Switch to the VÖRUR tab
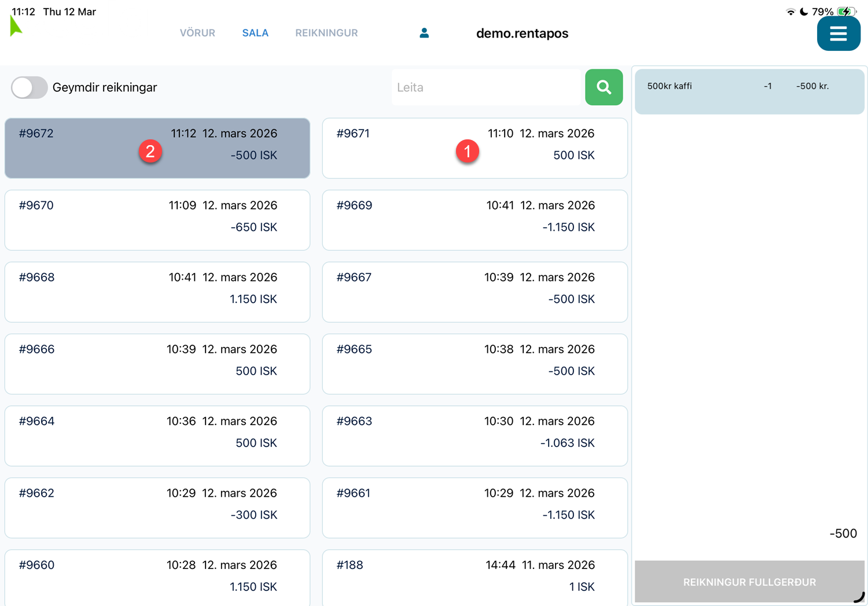The image size is (868, 606). 197,33
